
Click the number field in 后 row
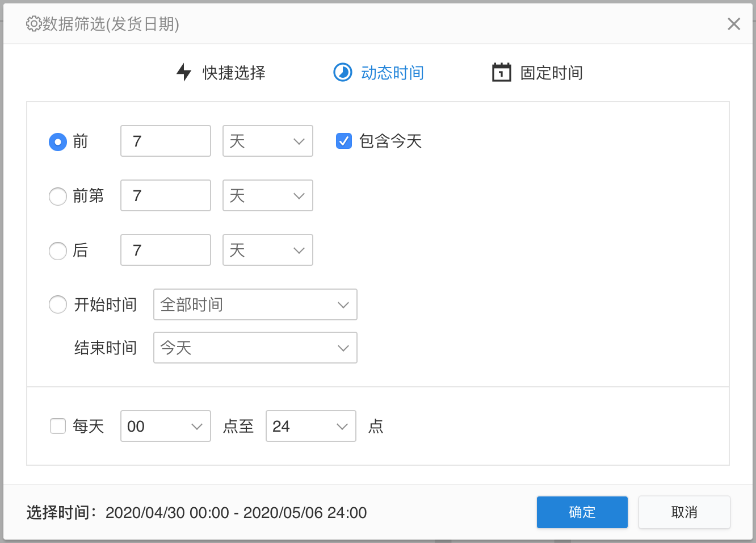[165, 250]
